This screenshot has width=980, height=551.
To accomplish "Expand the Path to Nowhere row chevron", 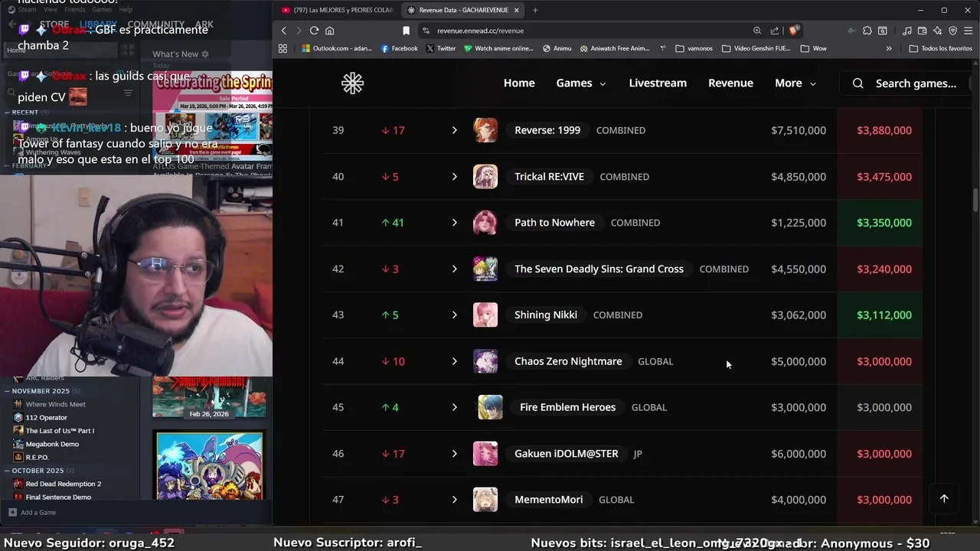I will 454,223.
